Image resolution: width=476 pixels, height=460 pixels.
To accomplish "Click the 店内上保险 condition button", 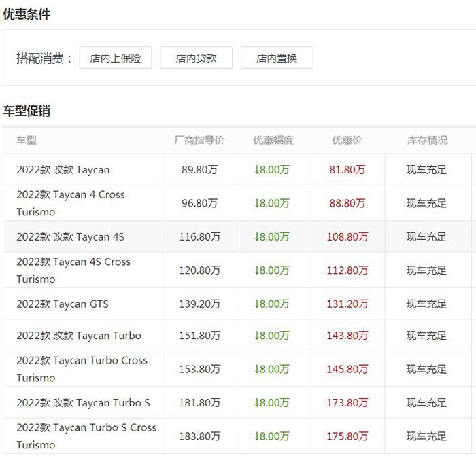I will tap(116, 58).
